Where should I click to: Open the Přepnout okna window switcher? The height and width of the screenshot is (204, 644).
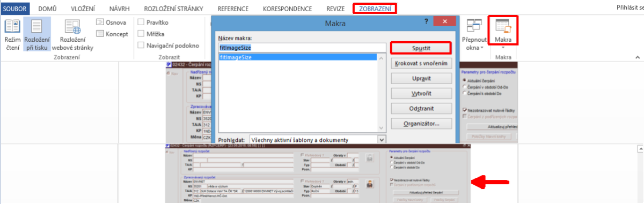point(474,35)
